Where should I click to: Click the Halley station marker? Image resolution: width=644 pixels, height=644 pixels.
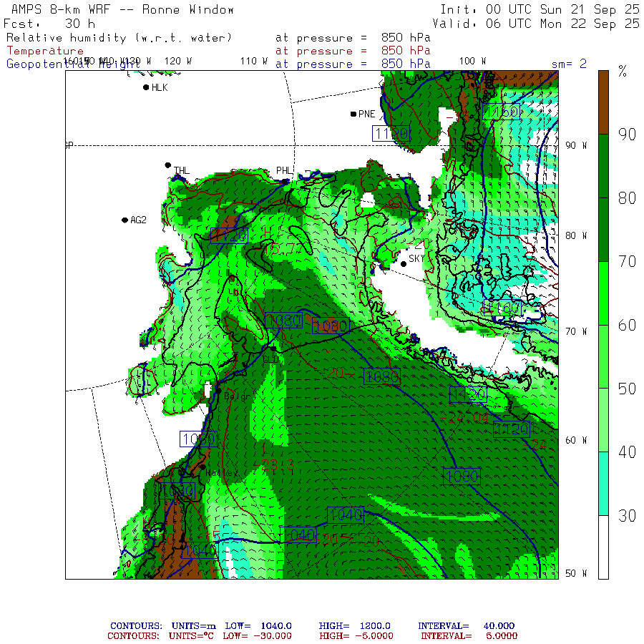click(203, 467)
